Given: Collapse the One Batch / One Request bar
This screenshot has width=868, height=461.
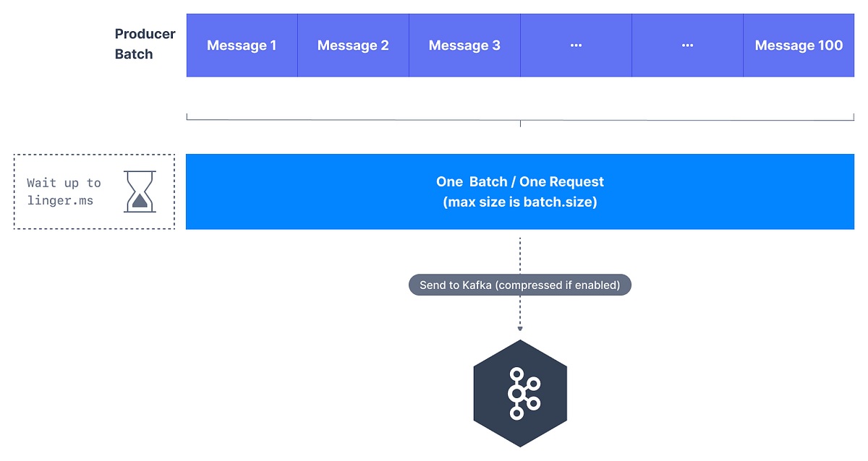Looking at the screenshot, I should (520, 191).
